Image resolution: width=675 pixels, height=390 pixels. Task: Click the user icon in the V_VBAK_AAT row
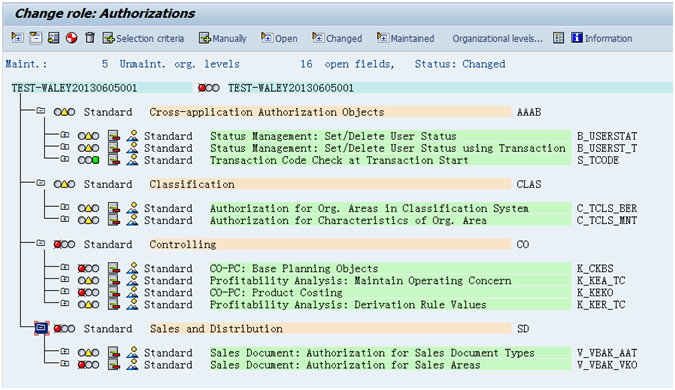(x=133, y=353)
